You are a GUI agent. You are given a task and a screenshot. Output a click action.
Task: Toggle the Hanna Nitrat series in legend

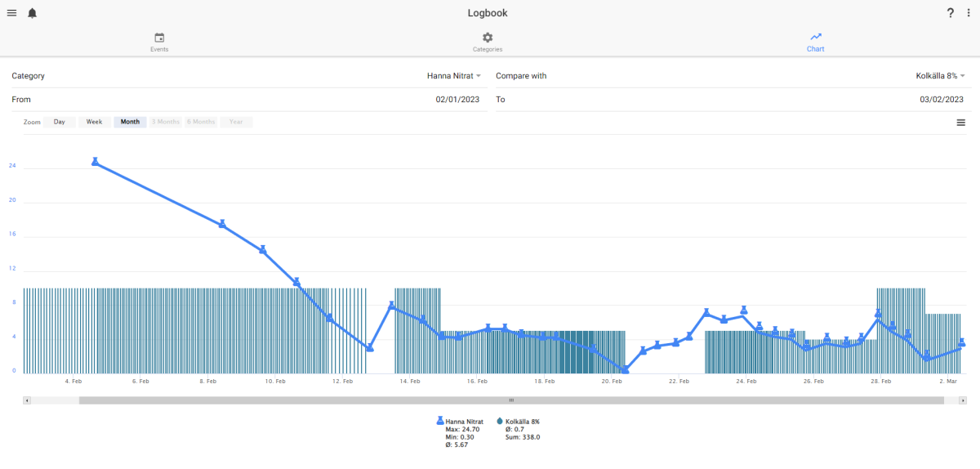coord(465,422)
